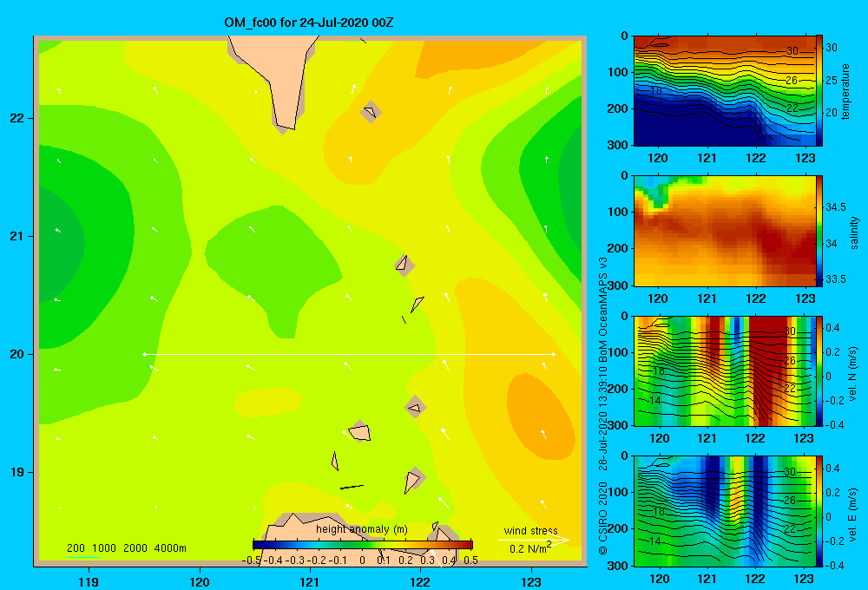Click longitude label 119 on main map
This screenshot has height=590, width=868.
(x=89, y=581)
